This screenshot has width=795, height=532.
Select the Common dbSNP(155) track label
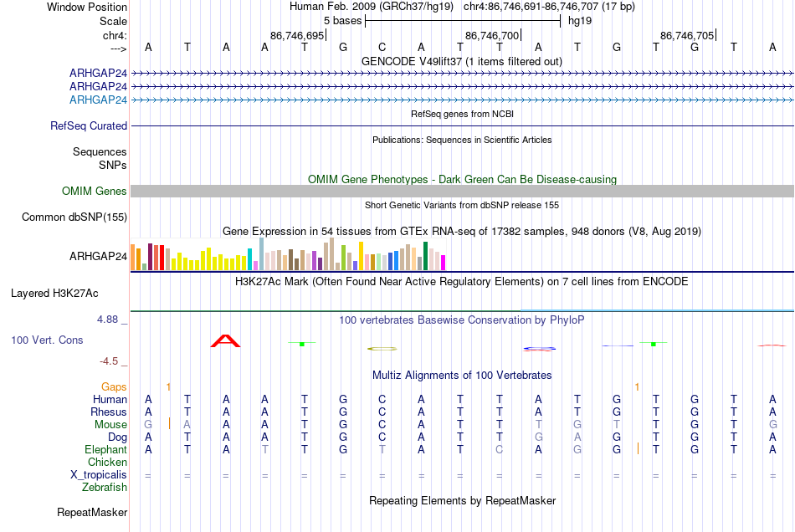(74, 217)
